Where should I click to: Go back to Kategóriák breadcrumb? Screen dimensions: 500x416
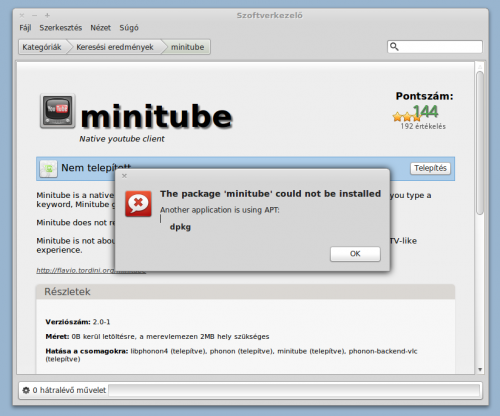click(x=42, y=47)
